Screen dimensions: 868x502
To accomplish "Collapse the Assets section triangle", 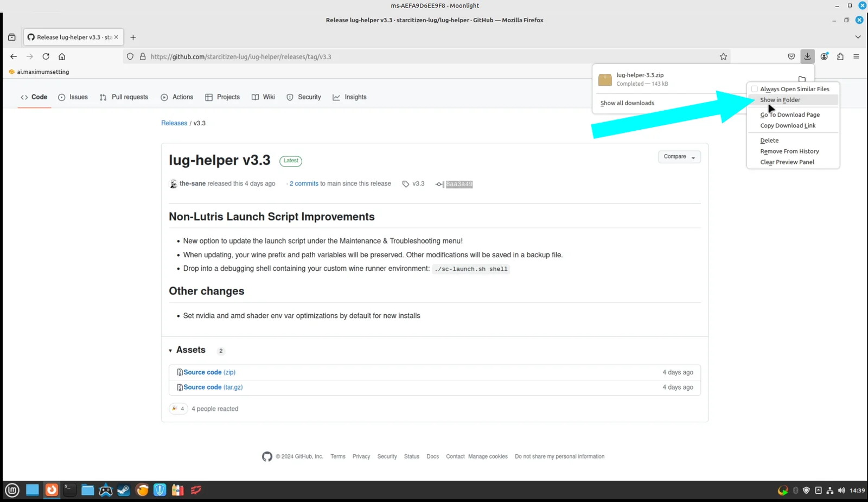I will pyautogui.click(x=170, y=351).
